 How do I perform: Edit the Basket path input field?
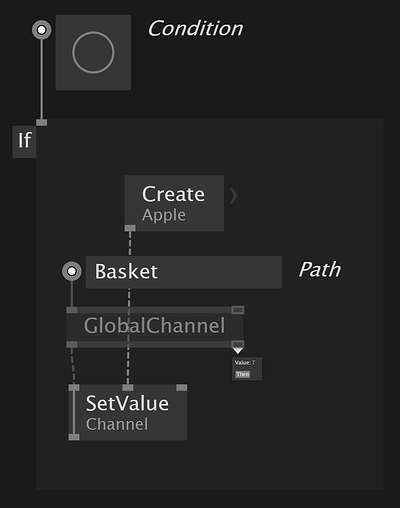point(184,272)
